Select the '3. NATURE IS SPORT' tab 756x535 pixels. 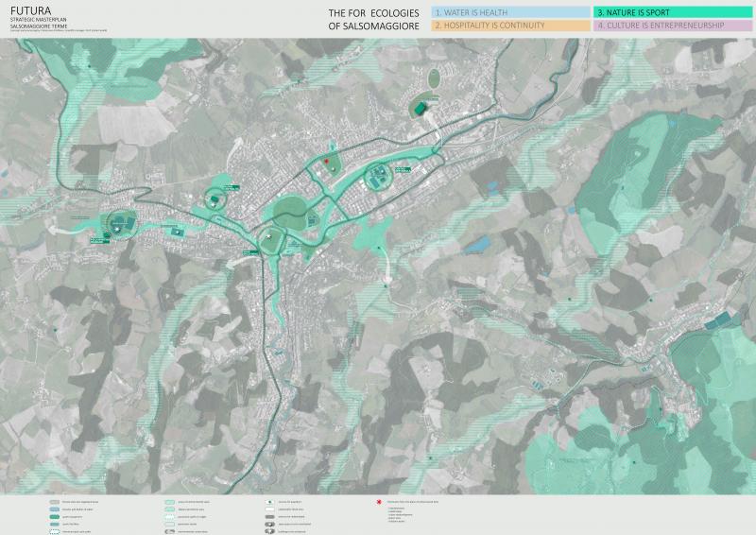[672, 11]
